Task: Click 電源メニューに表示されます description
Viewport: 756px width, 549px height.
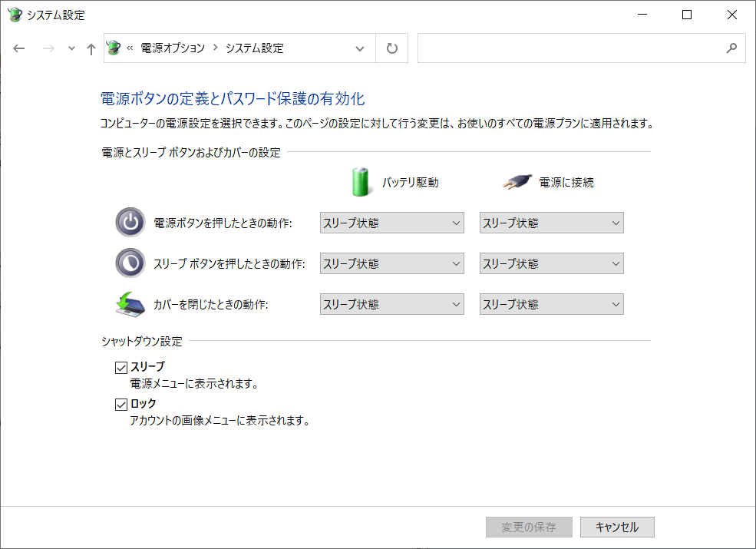Action: tap(195, 383)
